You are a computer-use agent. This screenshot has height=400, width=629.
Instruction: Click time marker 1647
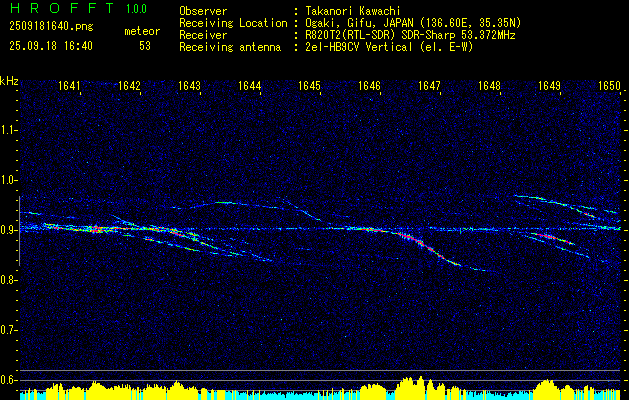429,85
